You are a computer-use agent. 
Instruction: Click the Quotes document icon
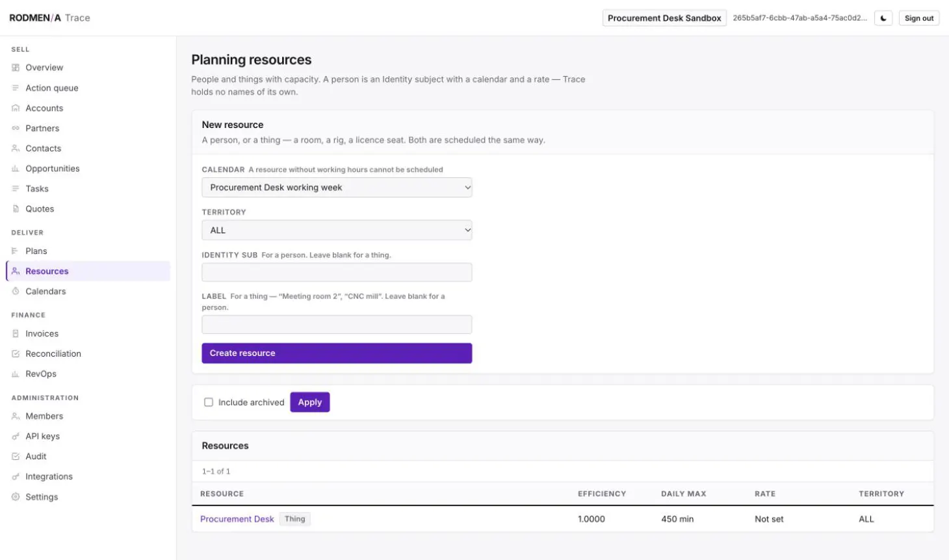16,209
